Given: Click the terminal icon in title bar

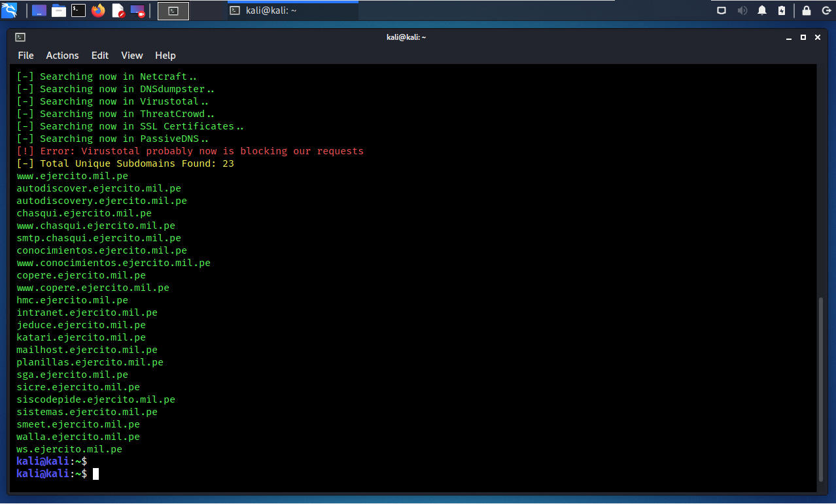Looking at the screenshot, I should 20,37.
